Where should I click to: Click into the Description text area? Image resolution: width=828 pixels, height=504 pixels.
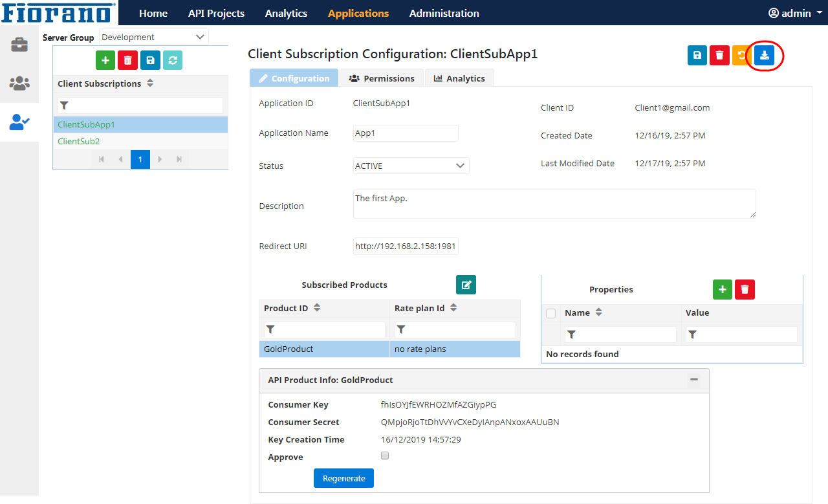(554, 204)
